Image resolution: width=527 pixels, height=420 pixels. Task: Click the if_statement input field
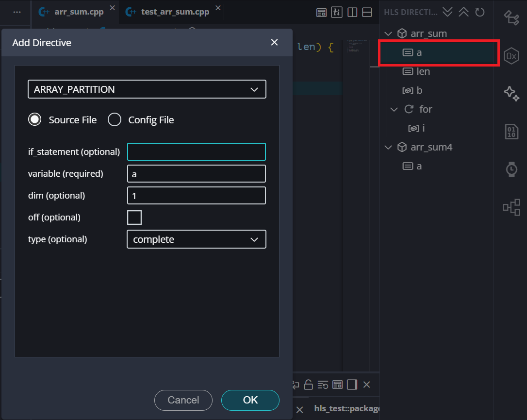click(196, 152)
